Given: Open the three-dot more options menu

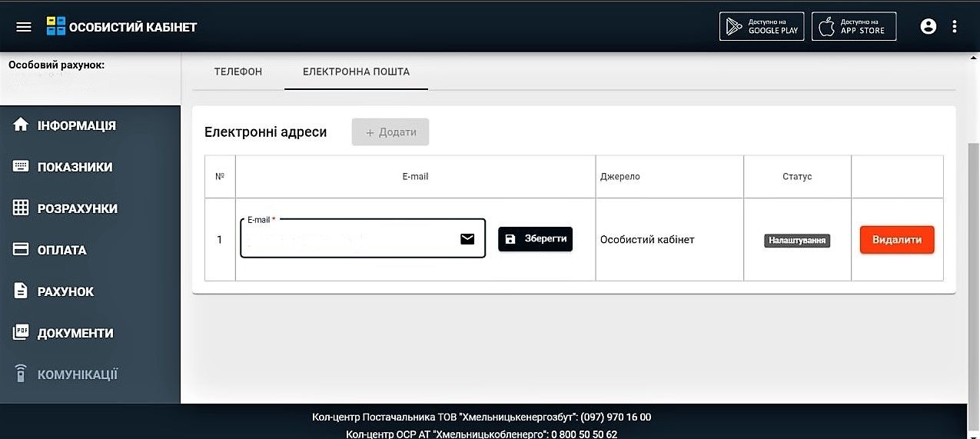Looking at the screenshot, I should tap(955, 26).
